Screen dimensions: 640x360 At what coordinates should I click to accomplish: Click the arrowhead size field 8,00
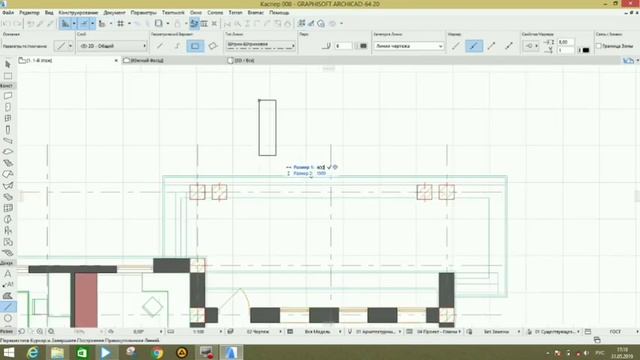coord(565,42)
